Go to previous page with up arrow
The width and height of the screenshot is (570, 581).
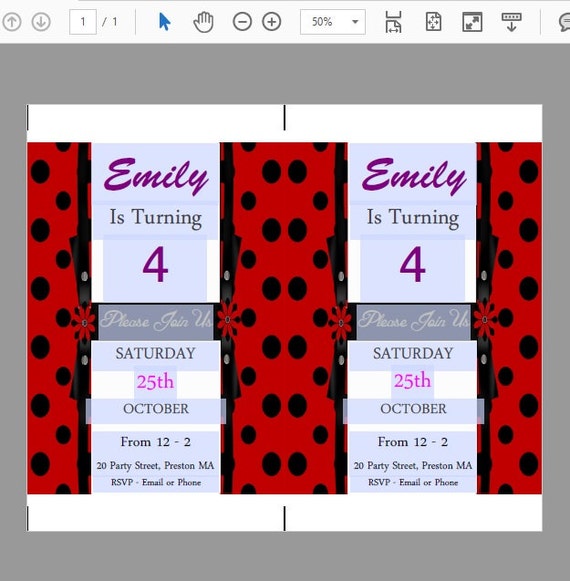(x=12, y=22)
